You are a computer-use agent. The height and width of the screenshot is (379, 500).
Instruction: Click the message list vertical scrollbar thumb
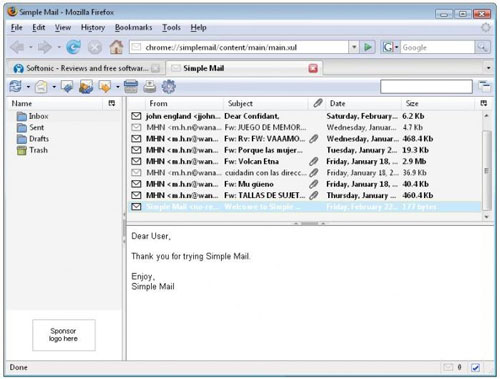click(x=486, y=170)
